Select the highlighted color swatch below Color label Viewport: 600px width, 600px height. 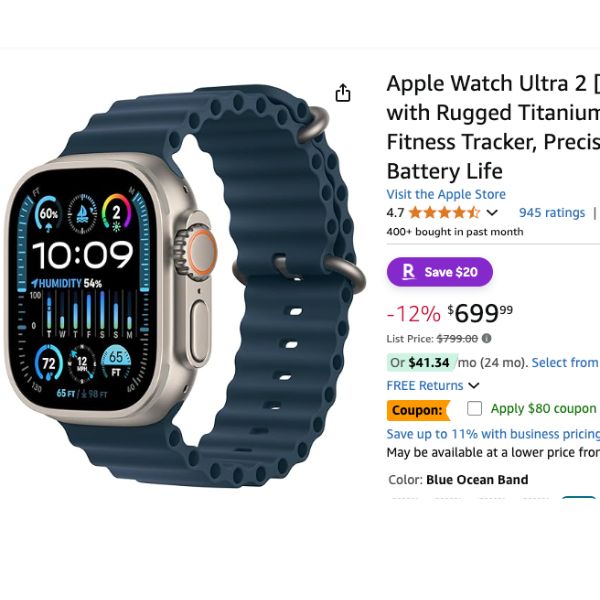click(x=579, y=497)
